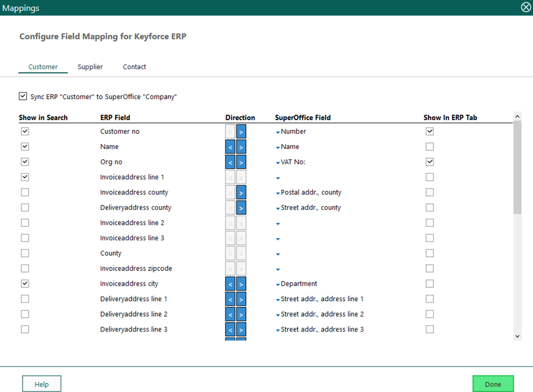The height and width of the screenshot is (392, 533).
Task: Open empty SuperOffice field dropdown for County
Action: (x=278, y=254)
